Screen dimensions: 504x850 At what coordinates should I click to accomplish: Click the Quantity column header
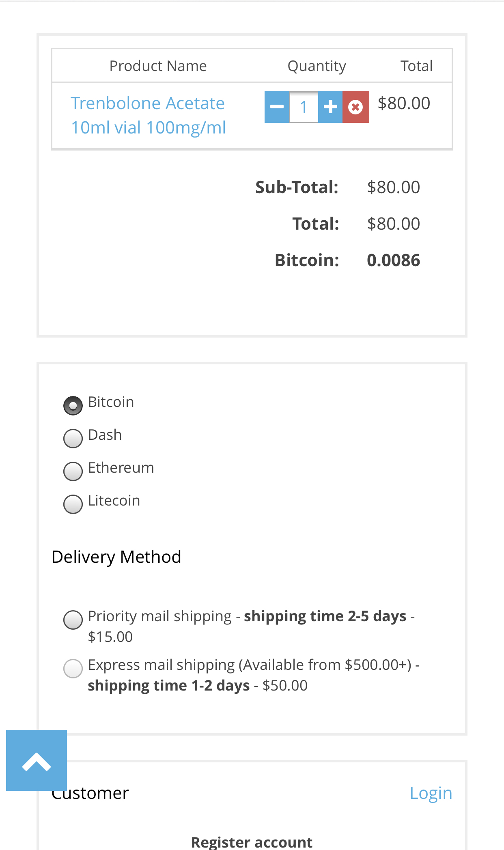coord(317,66)
